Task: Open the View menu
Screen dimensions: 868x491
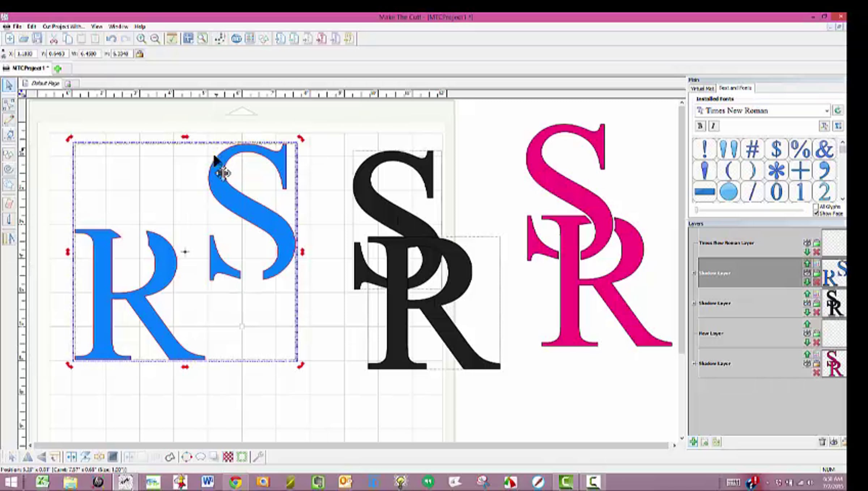Action: [97, 26]
